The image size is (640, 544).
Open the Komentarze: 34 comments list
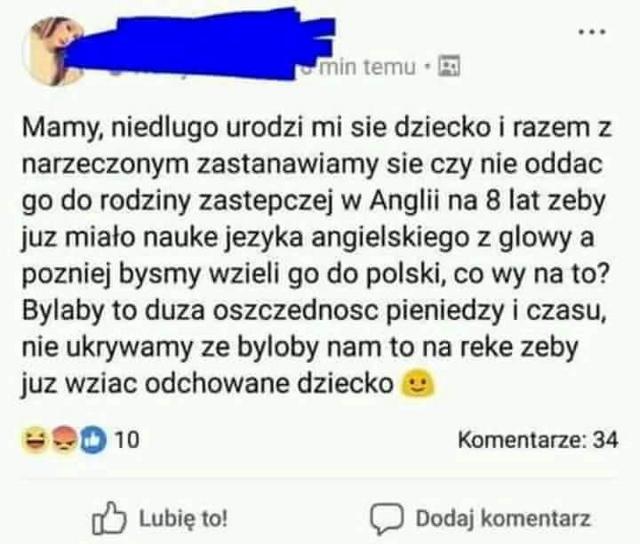[x=538, y=440]
